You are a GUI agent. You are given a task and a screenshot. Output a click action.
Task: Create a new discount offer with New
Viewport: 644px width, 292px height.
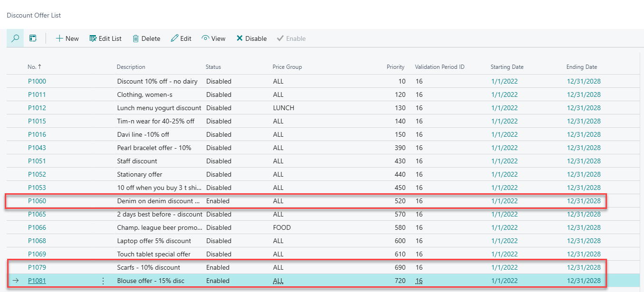[x=67, y=38]
